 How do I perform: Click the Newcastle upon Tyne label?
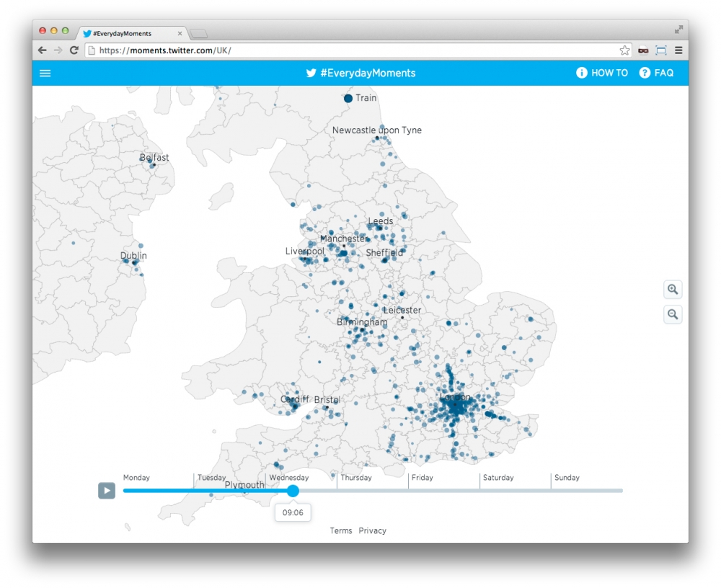click(x=376, y=130)
